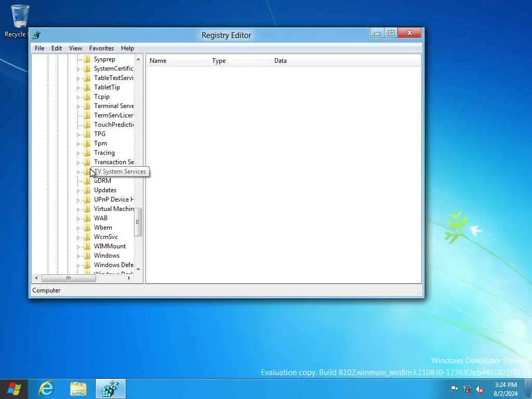Click the Type column header
Image resolution: width=532 pixels, height=399 pixels.
pyautogui.click(x=240, y=61)
